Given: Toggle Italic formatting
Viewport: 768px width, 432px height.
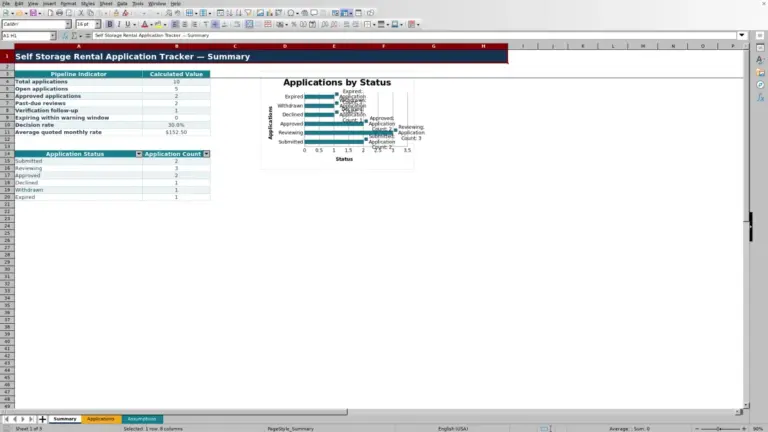Looking at the screenshot, I should [119, 24].
